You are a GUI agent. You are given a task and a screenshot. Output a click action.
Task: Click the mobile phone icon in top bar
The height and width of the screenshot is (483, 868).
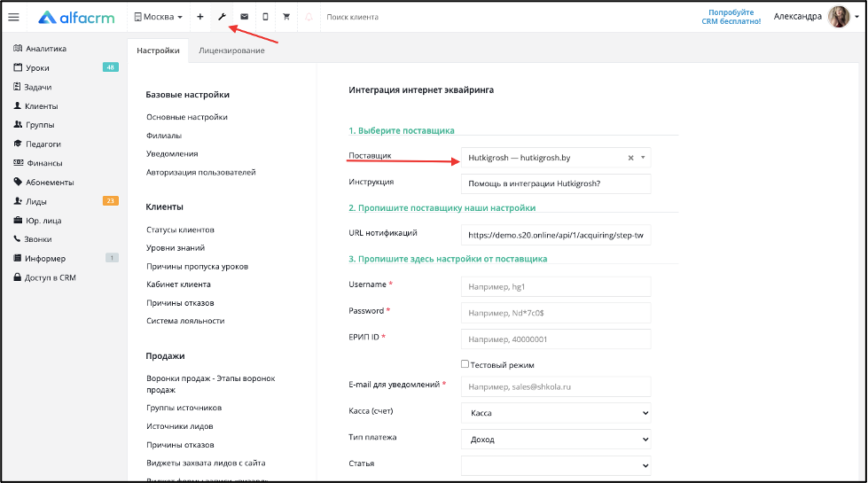[x=265, y=17]
